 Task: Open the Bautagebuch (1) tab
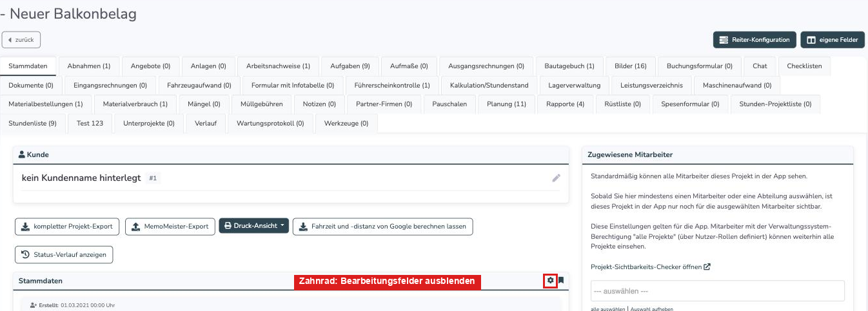click(x=569, y=66)
